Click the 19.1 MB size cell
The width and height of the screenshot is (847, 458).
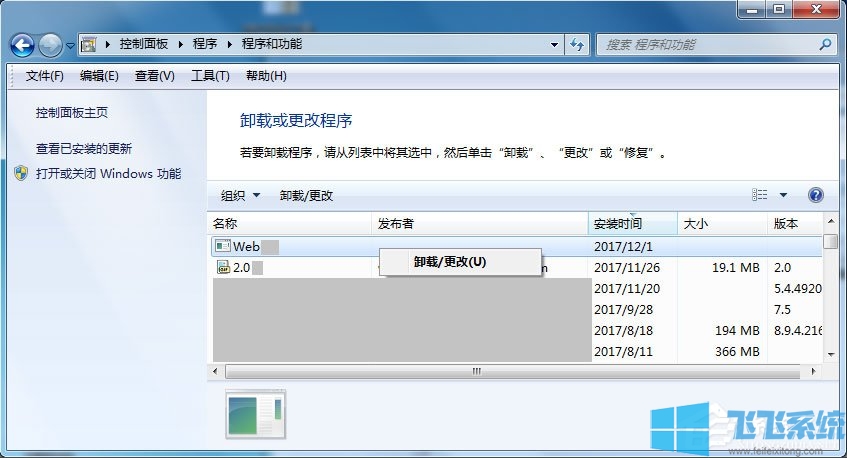coord(736,267)
